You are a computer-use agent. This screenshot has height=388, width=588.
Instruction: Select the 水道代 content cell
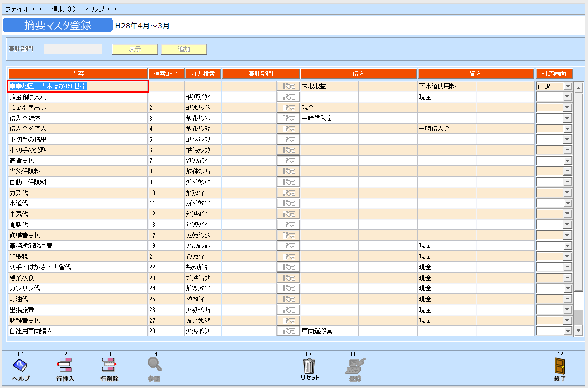(78, 203)
